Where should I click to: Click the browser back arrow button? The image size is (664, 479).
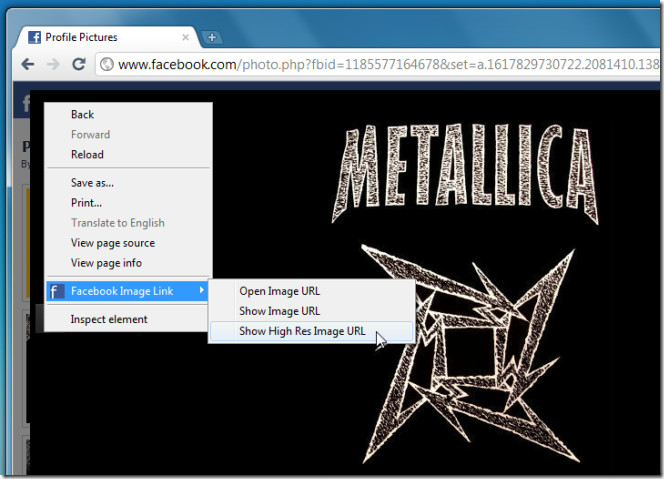point(28,64)
